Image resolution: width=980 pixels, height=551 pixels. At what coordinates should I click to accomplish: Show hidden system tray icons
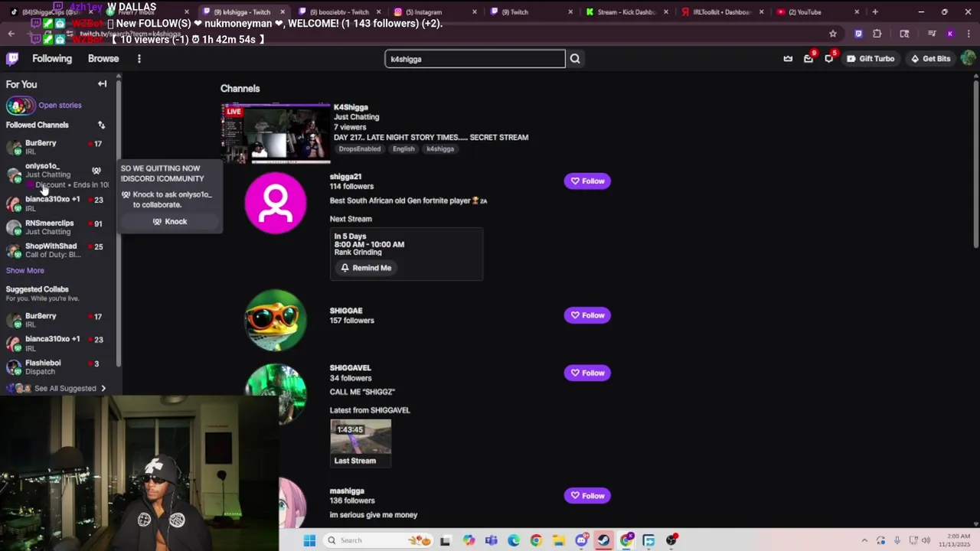tap(864, 540)
